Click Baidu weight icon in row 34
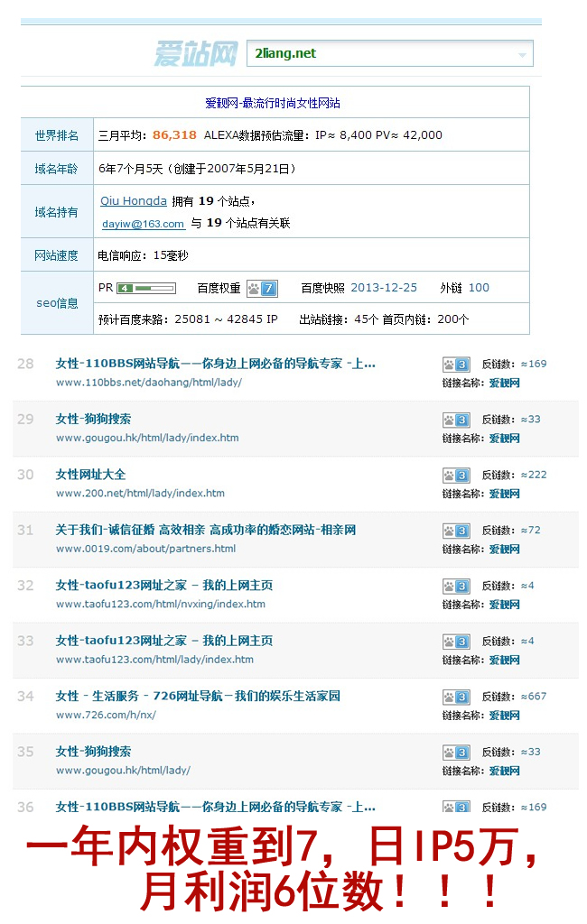The height and width of the screenshot is (924, 587). click(456, 698)
